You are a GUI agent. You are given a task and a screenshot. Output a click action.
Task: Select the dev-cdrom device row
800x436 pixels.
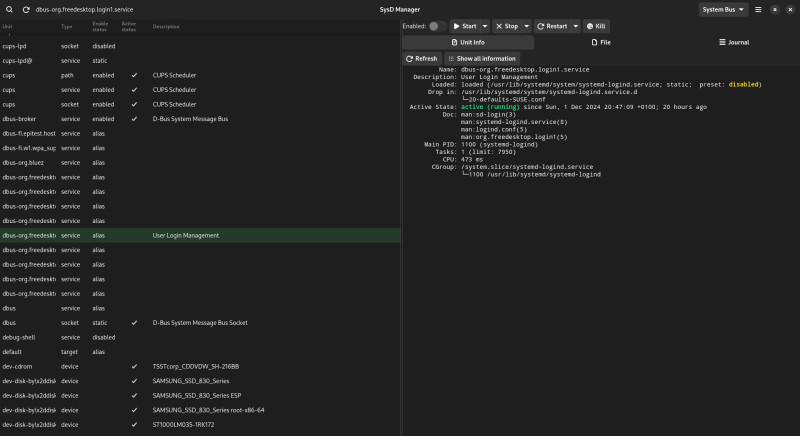(200, 367)
